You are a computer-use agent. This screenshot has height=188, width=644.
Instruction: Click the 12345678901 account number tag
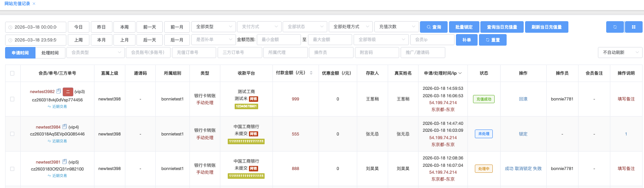pos(246,106)
